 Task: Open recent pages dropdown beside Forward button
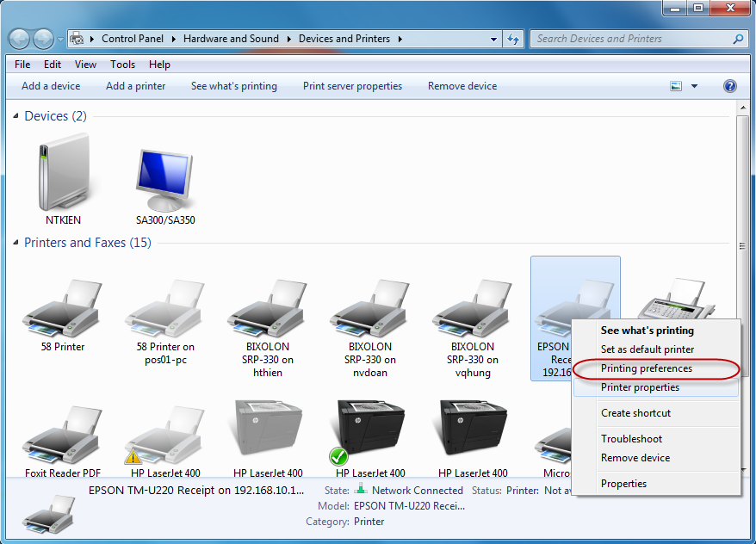[60, 39]
